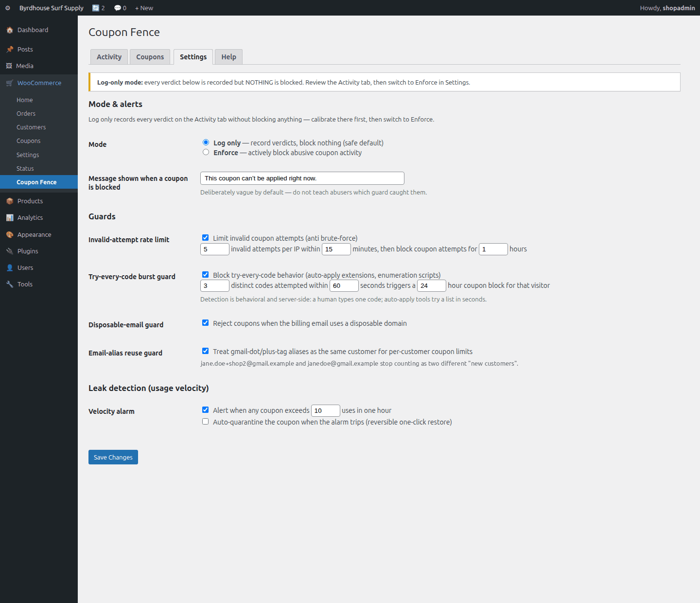
Task: Toggle Block try-every-code behavior checkbox
Action: [x=205, y=275]
